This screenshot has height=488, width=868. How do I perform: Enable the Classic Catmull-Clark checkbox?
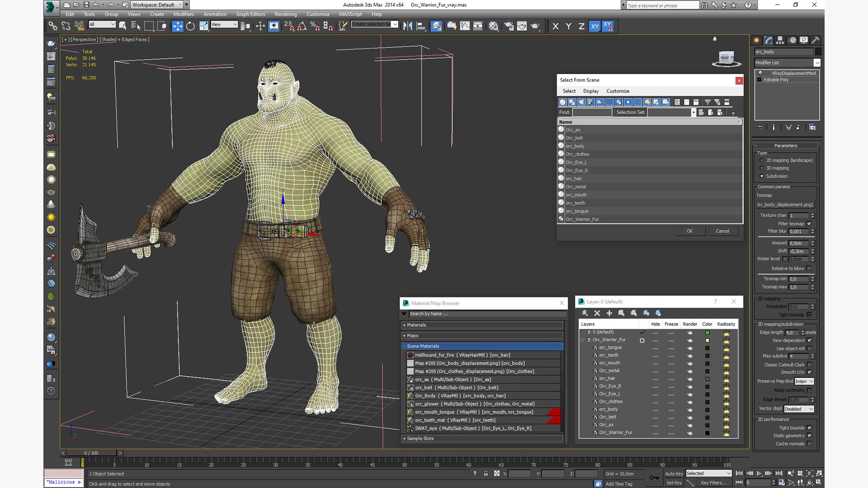pyautogui.click(x=809, y=365)
